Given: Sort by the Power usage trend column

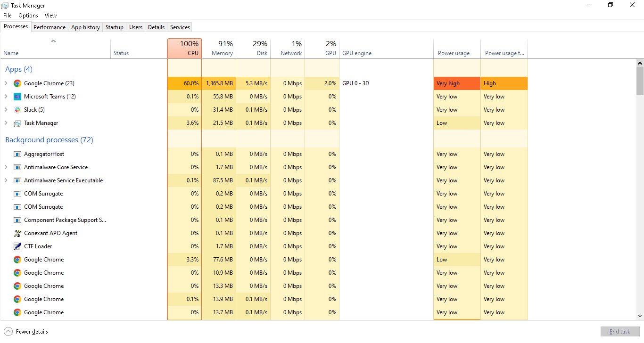Looking at the screenshot, I should point(504,49).
